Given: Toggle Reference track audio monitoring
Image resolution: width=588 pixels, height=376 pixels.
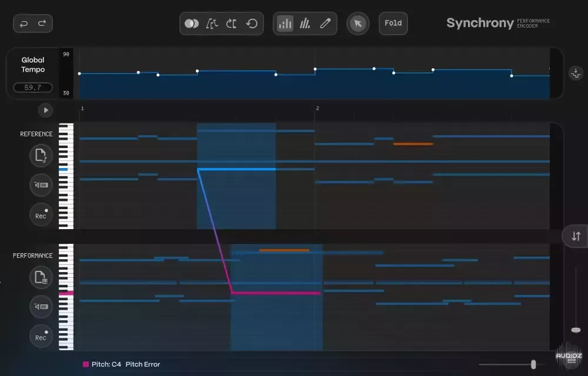Looking at the screenshot, I should [41, 185].
